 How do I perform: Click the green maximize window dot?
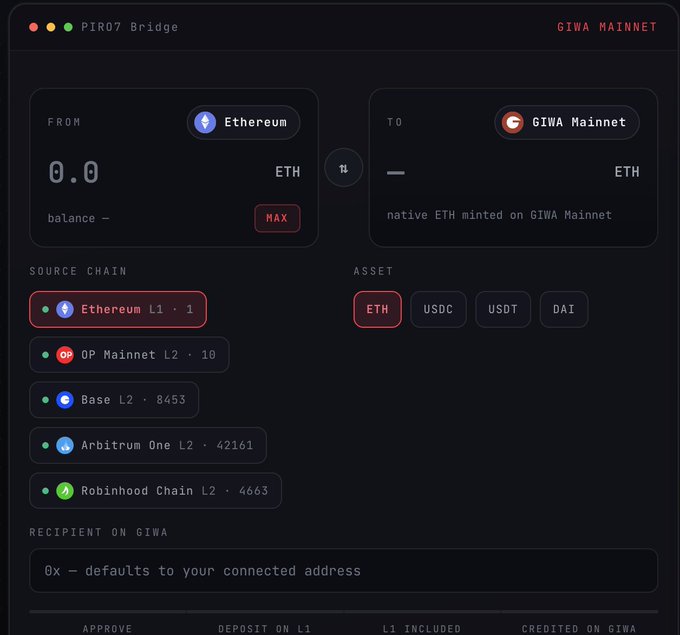(68, 27)
